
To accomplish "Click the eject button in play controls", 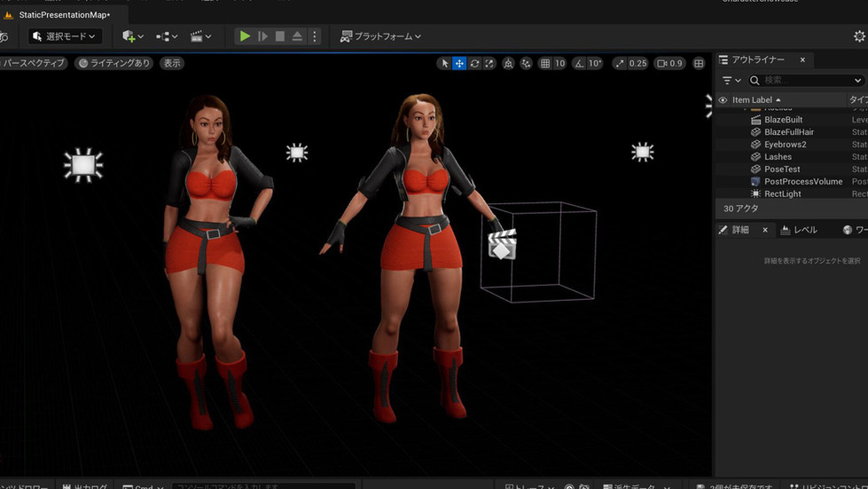I will pyautogui.click(x=297, y=36).
